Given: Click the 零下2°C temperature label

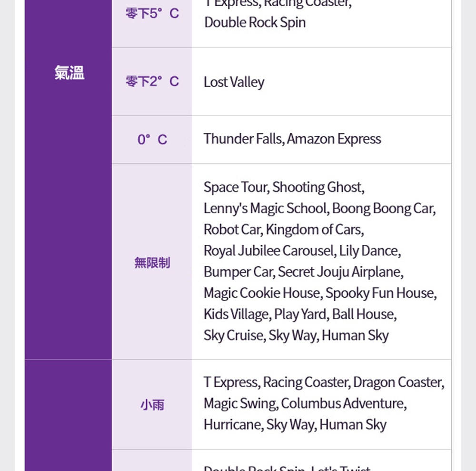Looking at the screenshot, I should point(152,81).
